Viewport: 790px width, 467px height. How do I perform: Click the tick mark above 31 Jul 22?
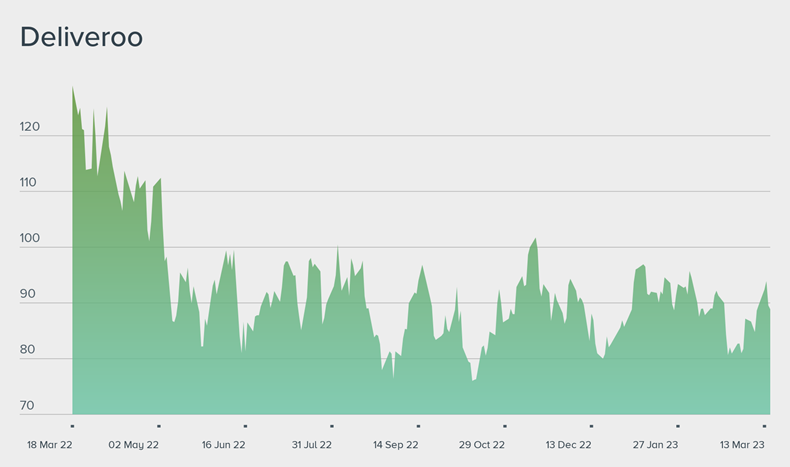332,426
